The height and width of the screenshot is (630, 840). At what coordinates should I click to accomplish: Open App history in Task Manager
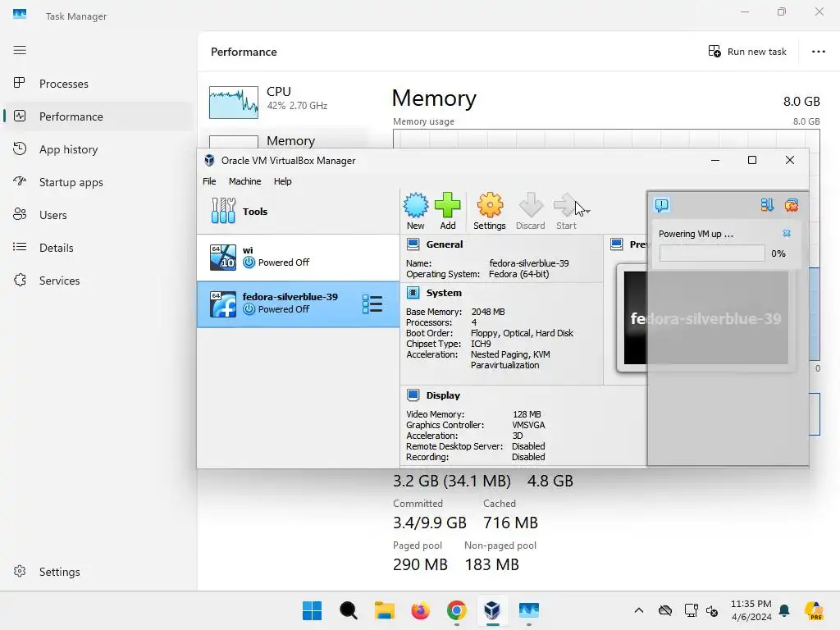pyautogui.click(x=69, y=149)
